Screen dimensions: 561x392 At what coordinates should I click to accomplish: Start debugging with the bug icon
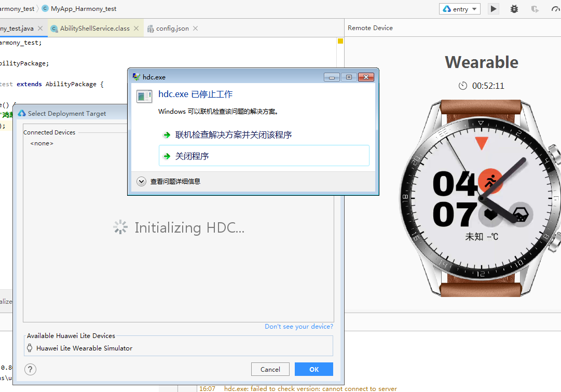(x=514, y=9)
